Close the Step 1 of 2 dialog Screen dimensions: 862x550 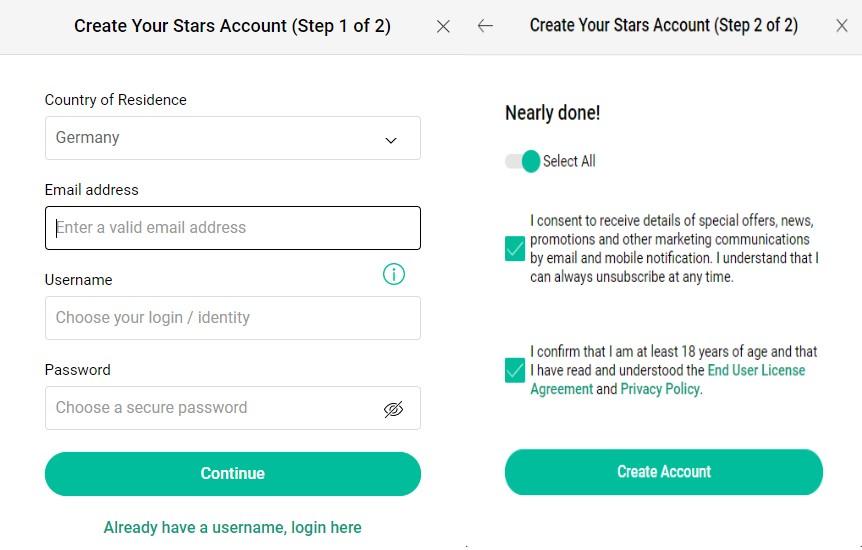[443, 26]
